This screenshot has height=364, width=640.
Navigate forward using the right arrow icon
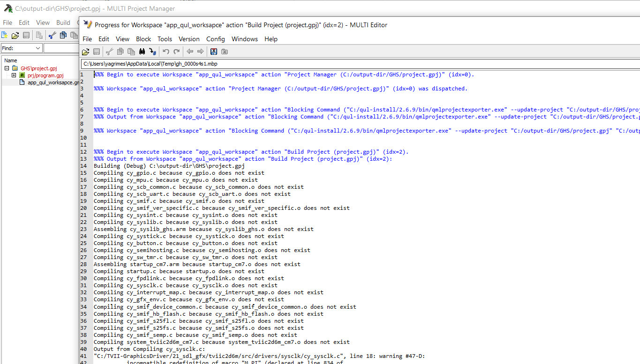pos(200,52)
